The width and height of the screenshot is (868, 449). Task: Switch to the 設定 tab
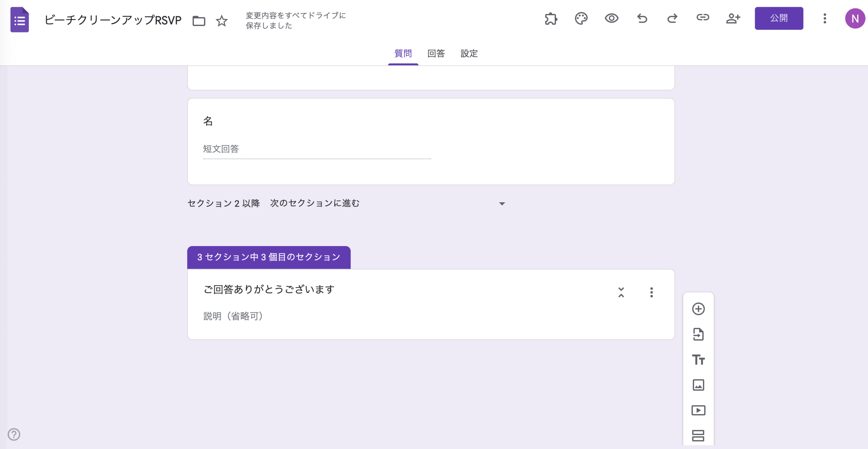(x=469, y=53)
